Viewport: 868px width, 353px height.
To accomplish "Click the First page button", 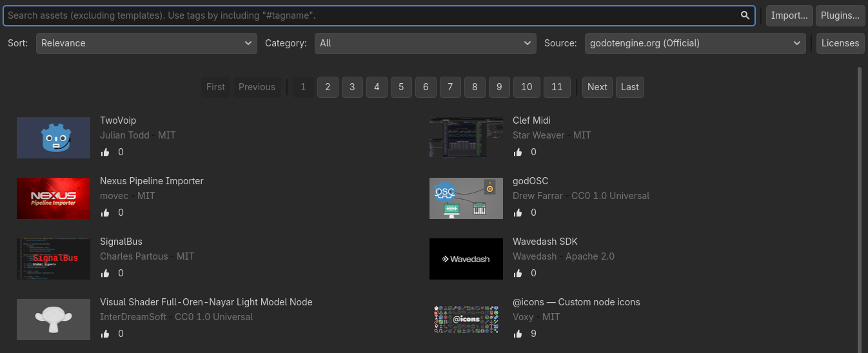I will 216,87.
